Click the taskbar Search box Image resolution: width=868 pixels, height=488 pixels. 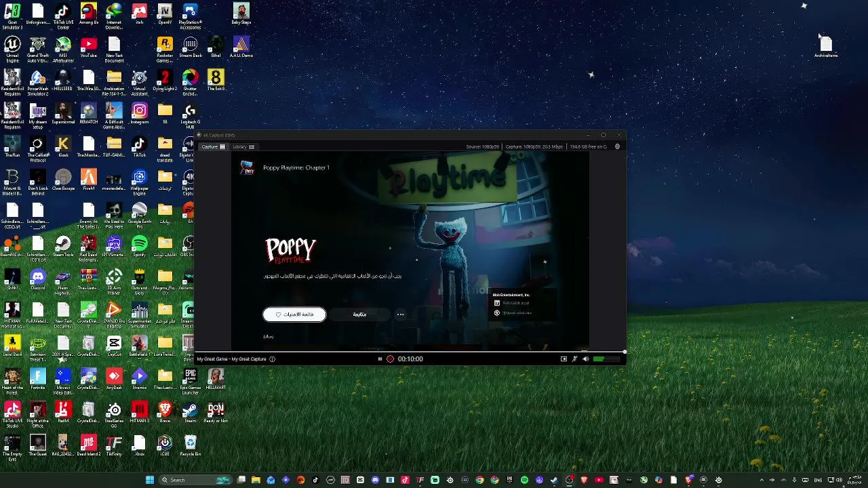(x=195, y=480)
